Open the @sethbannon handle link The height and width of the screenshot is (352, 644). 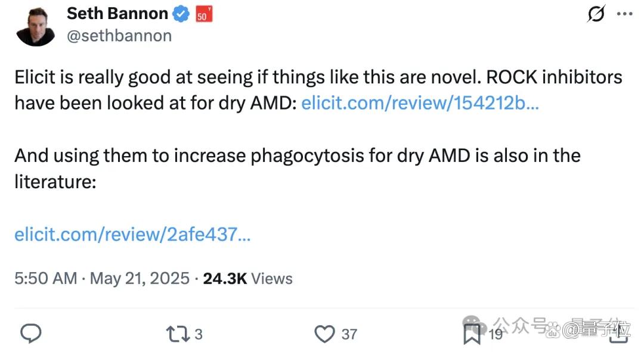pyautogui.click(x=119, y=36)
